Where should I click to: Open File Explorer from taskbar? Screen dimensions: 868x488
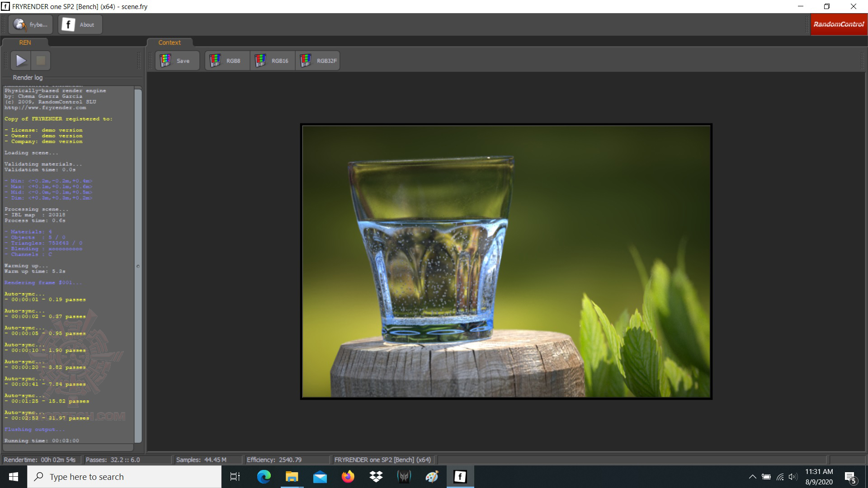coord(292,477)
